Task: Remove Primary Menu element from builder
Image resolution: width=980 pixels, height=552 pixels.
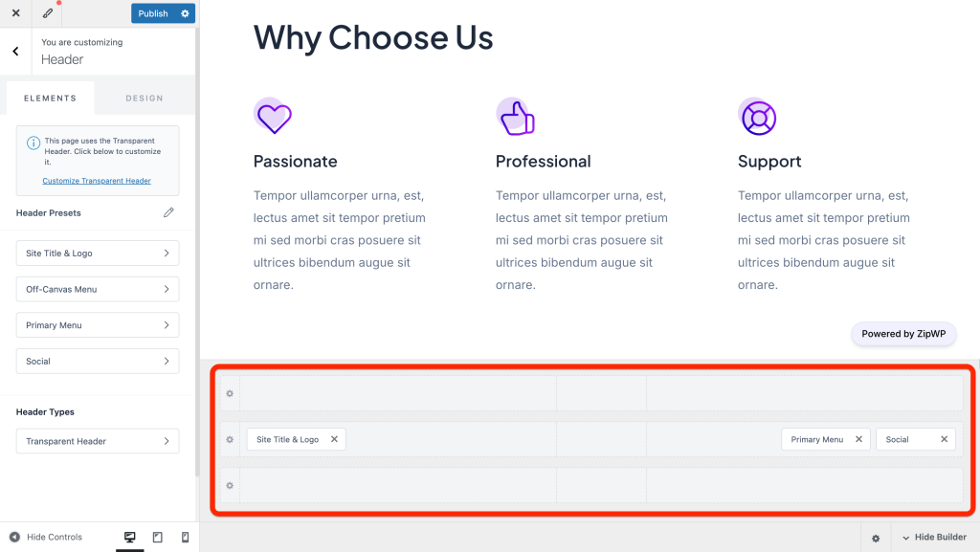Action: coord(858,439)
